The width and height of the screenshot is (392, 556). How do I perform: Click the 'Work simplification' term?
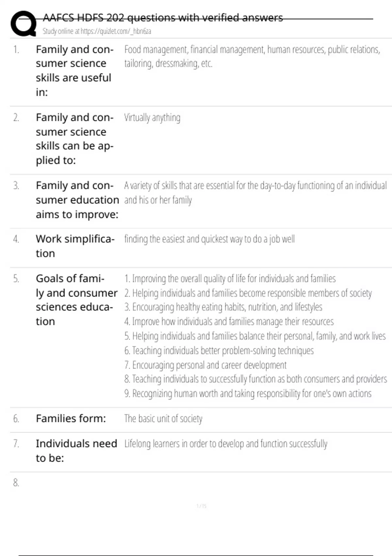point(75,246)
